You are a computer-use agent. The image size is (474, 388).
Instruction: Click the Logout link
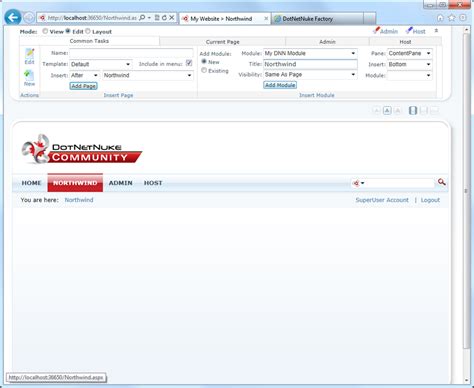point(430,200)
